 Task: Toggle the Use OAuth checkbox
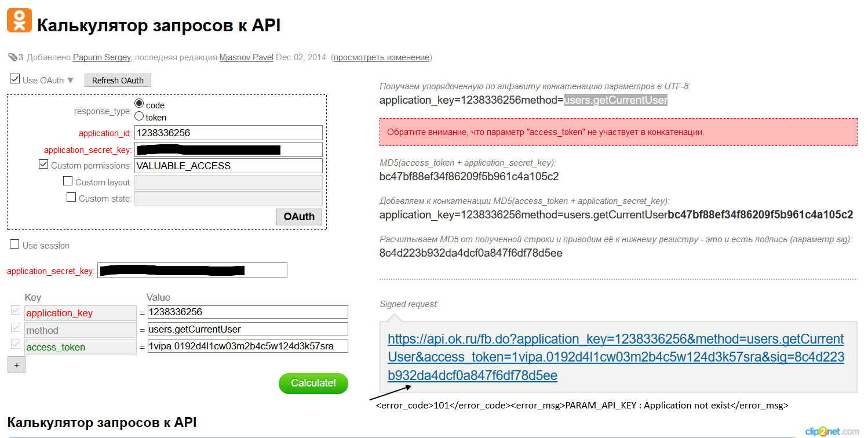coord(15,79)
